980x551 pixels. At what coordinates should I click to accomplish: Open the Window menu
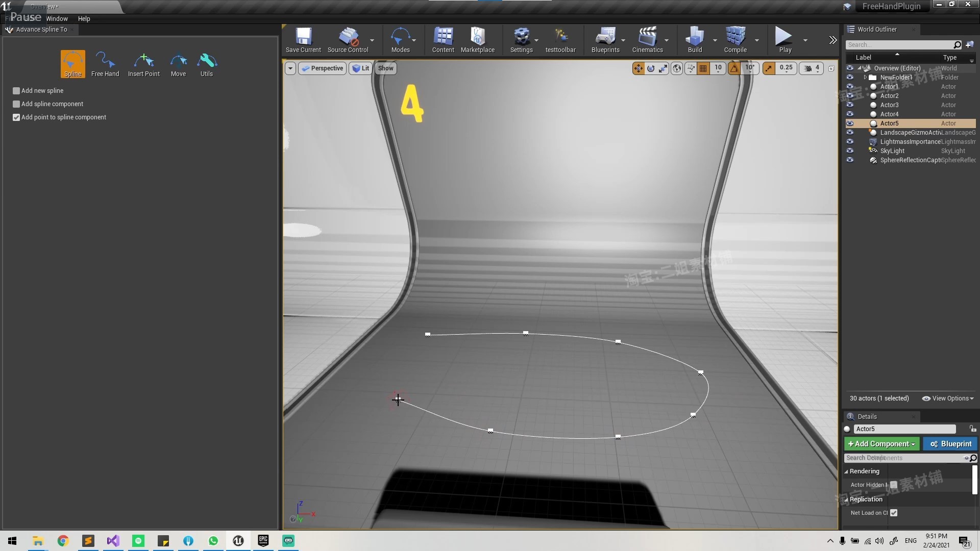[x=57, y=18]
